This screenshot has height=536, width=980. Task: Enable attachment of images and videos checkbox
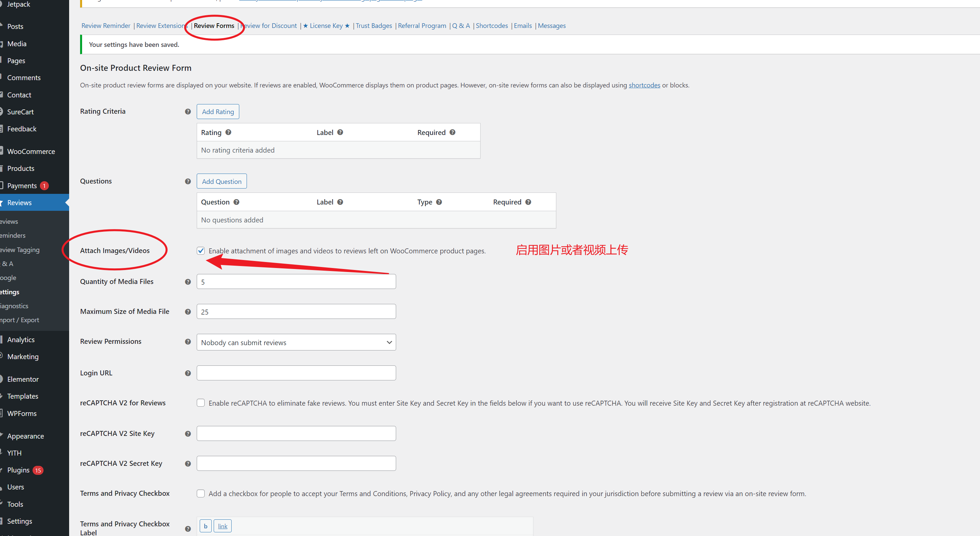tap(201, 250)
